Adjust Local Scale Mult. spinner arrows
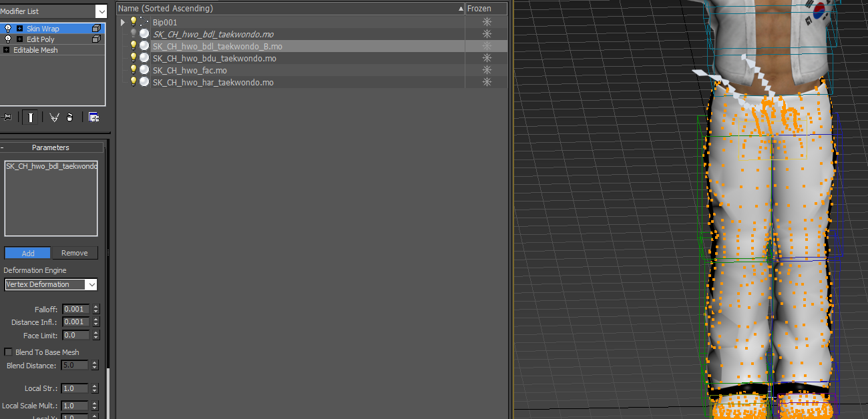 96,406
